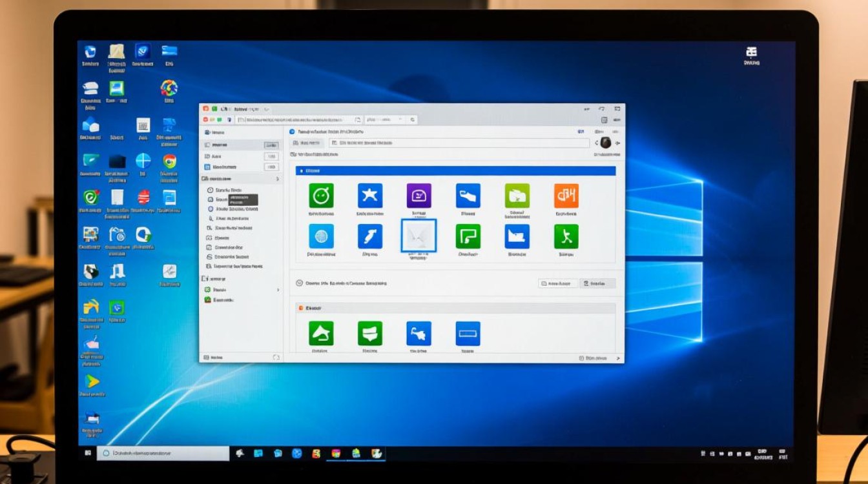Click the right button in the middle row

pyautogui.click(x=597, y=283)
